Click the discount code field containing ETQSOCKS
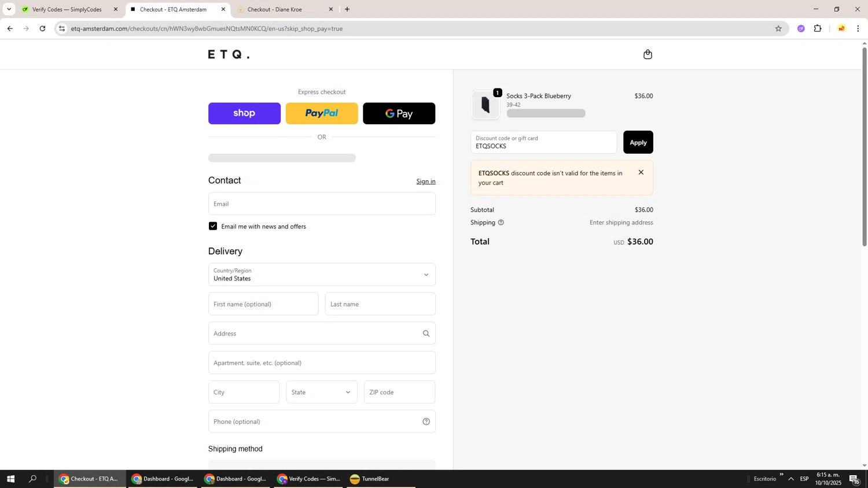The image size is (868, 488). [x=543, y=142]
